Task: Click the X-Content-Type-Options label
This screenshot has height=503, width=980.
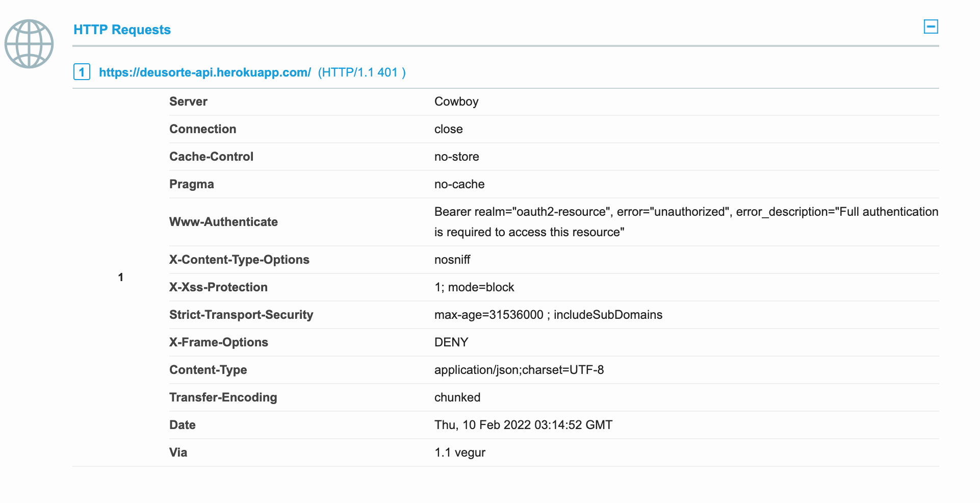Action: [239, 260]
